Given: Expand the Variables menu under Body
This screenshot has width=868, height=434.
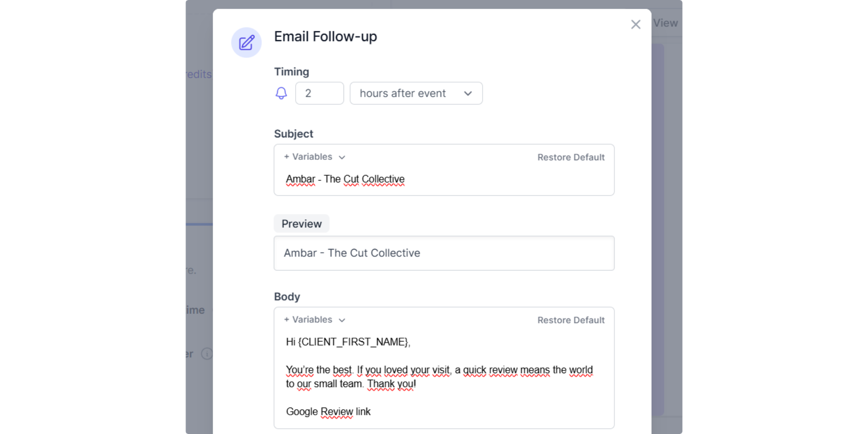Looking at the screenshot, I should coord(309,319).
